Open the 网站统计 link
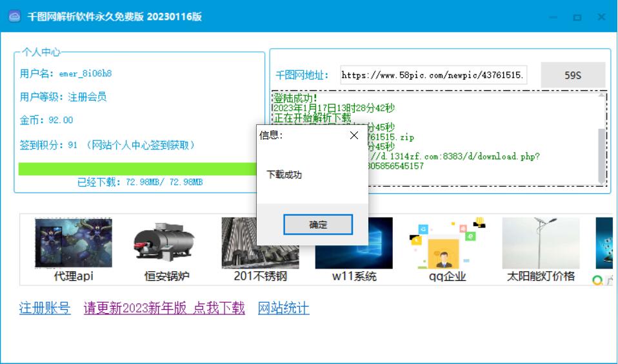 (283, 308)
